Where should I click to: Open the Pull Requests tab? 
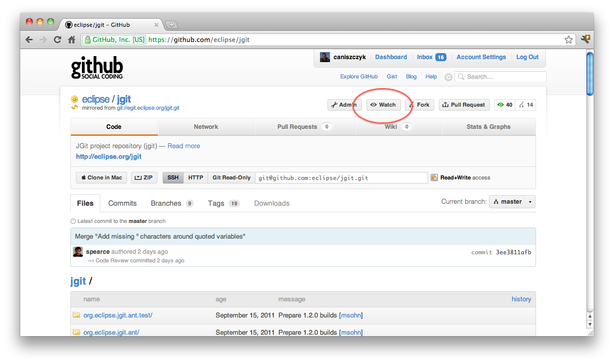click(305, 127)
